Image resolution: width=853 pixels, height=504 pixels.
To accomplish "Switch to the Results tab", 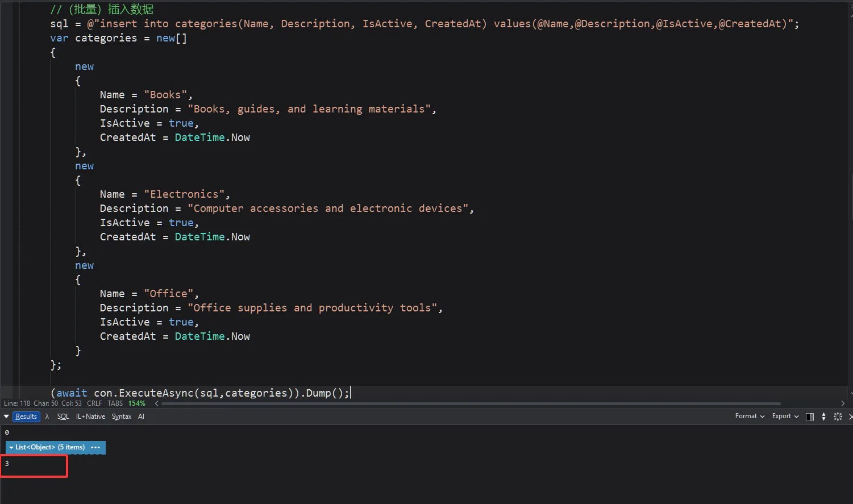I will (x=26, y=416).
